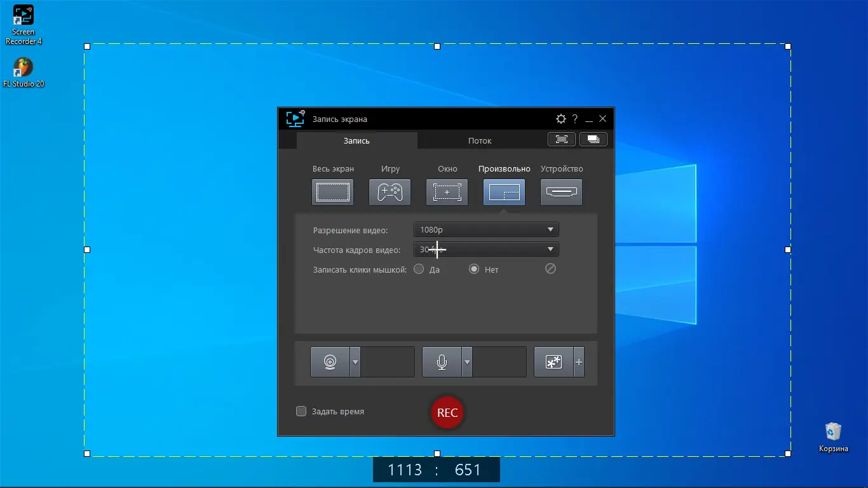Click the crossed-circle icon beside mouse clicks option

click(x=551, y=269)
